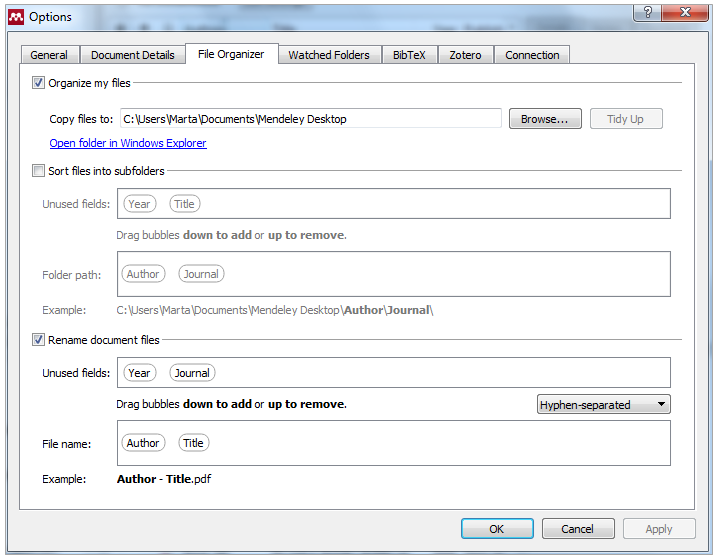Click the Copy files to path field
Viewport: 718px width, 558px height.
point(311,119)
